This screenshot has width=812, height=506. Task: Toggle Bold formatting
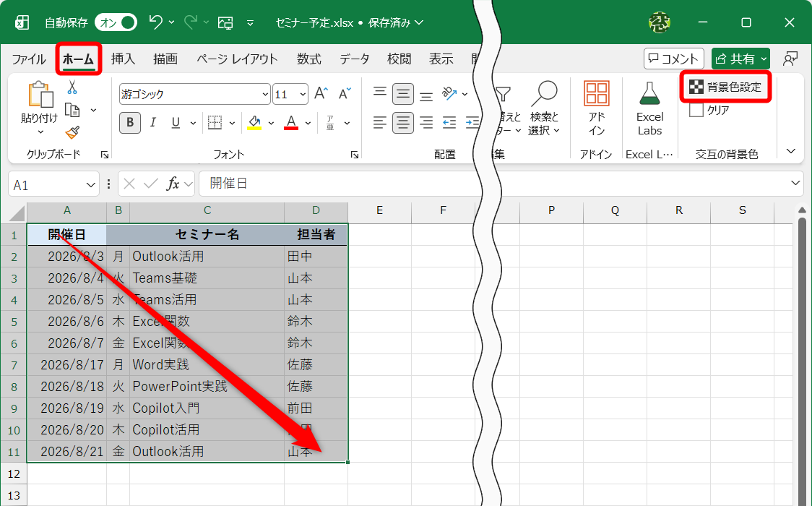[x=130, y=122]
